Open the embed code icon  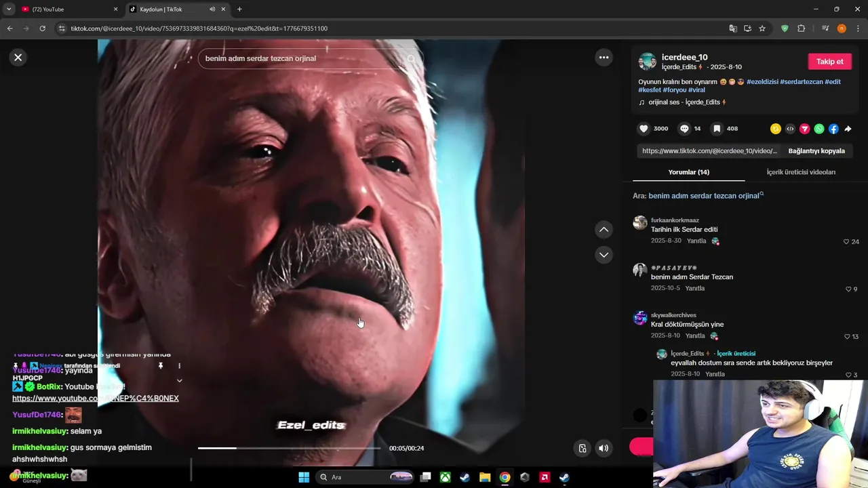click(790, 129)
